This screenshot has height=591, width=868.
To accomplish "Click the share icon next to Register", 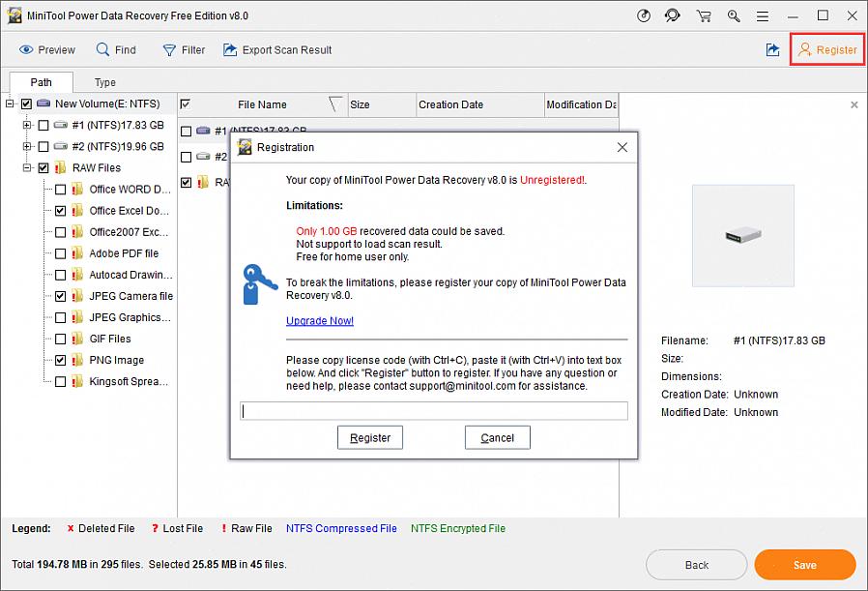I will click(x=772, y=50).
